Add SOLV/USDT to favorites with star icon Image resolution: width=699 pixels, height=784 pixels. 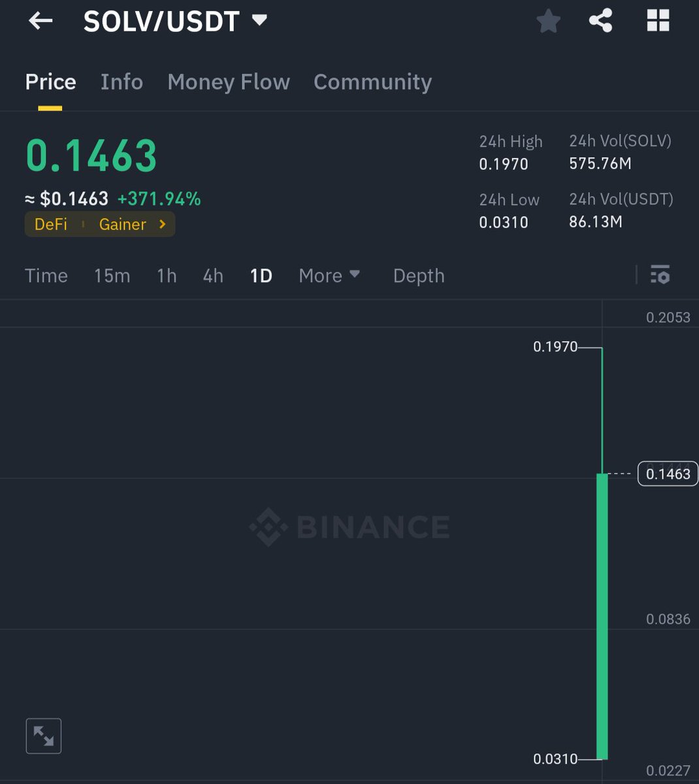point(548,21)
